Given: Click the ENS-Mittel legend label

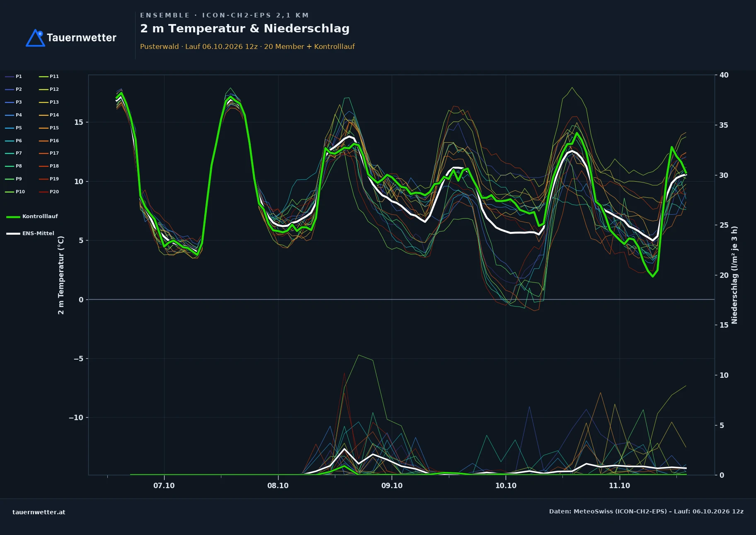Looking at the screenshot, I should (x=38, y=233).
